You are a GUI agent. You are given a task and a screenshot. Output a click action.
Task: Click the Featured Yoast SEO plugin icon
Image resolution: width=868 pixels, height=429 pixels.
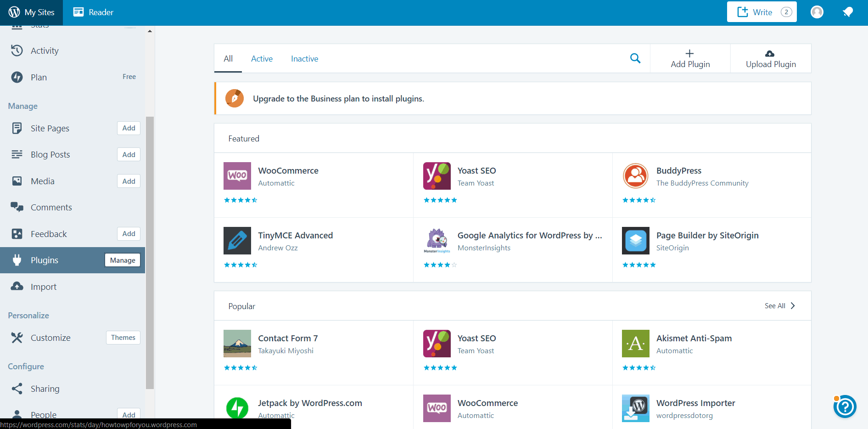click(x=437, y=176)
